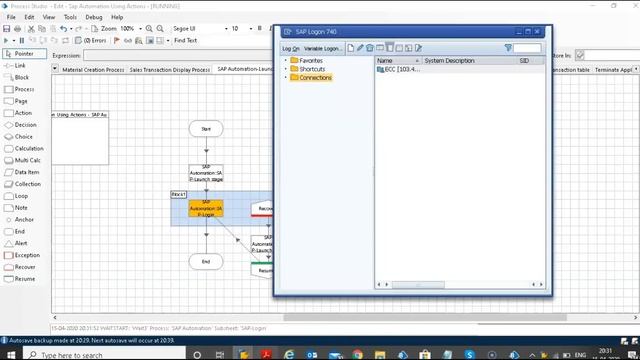
Task: Click the filter funnel icon in SAP Logon
Action: pos(508,48)
